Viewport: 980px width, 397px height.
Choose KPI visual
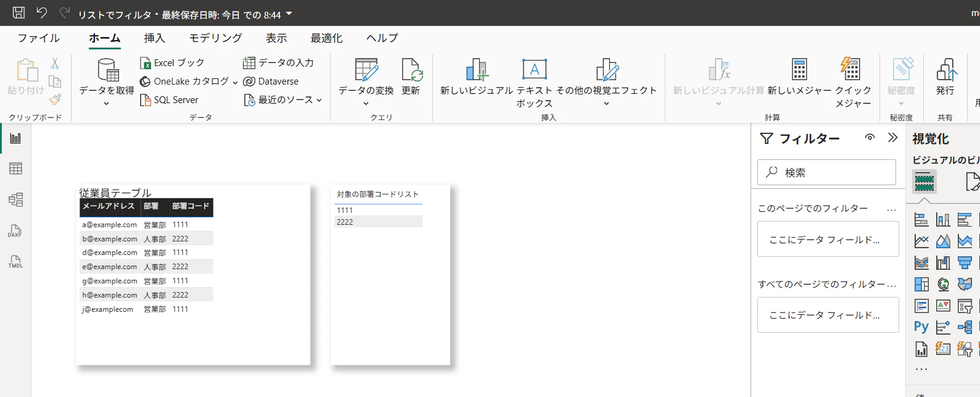coord(943,306)
